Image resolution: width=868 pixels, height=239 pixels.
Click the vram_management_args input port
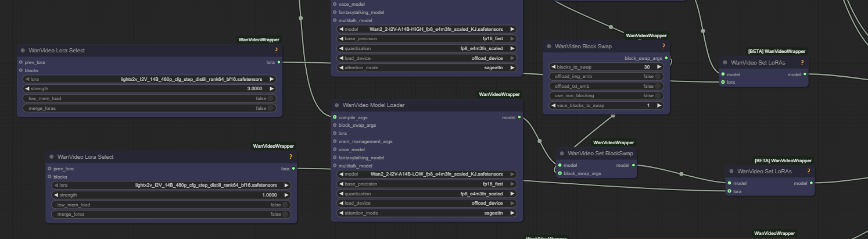click(335, 141)
